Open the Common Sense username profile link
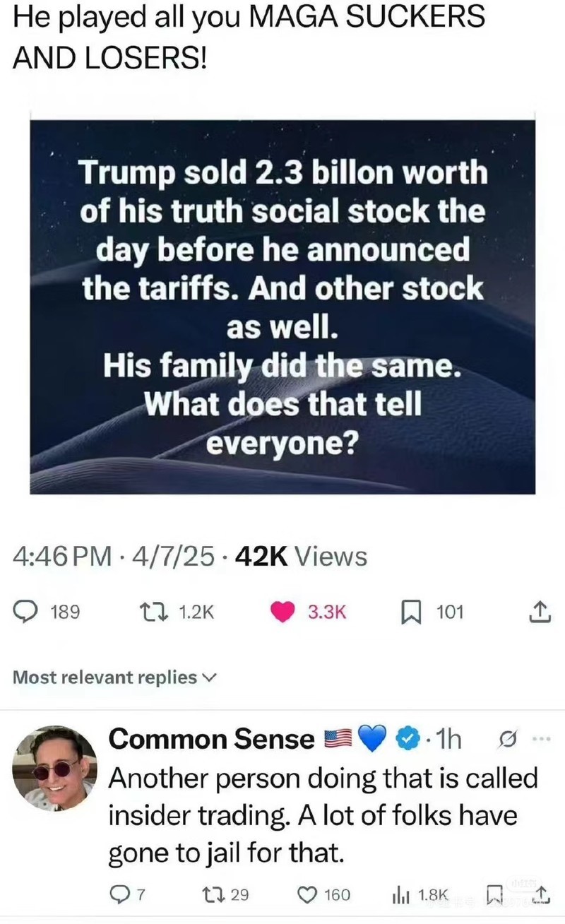 tap(212, 739)
